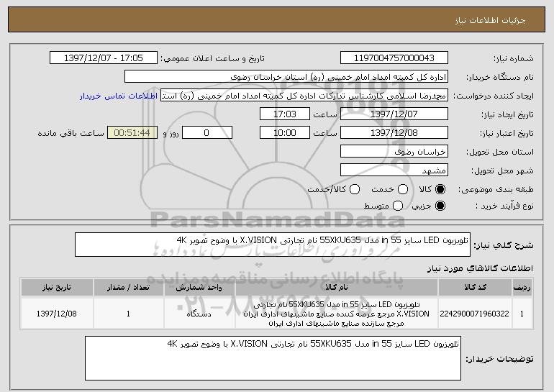
Task: Click the ایجاد کننده درخواست field
Action: point(304,96)
